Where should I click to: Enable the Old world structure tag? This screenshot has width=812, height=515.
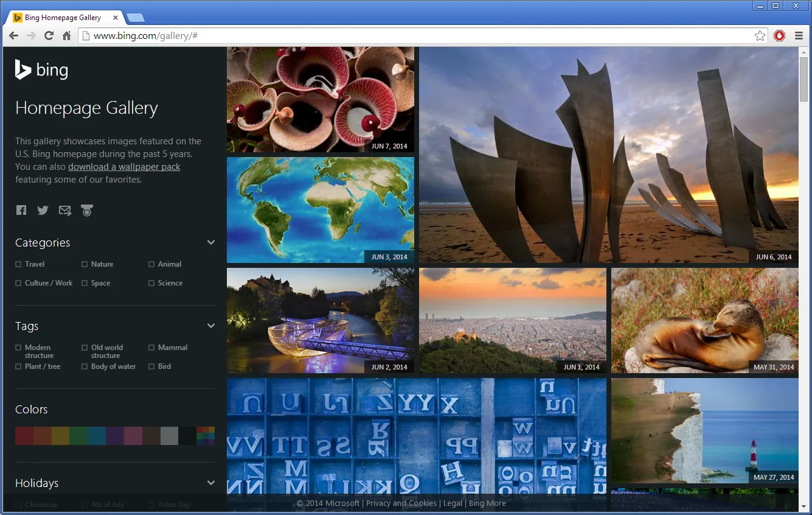click(x=85, y=348)
